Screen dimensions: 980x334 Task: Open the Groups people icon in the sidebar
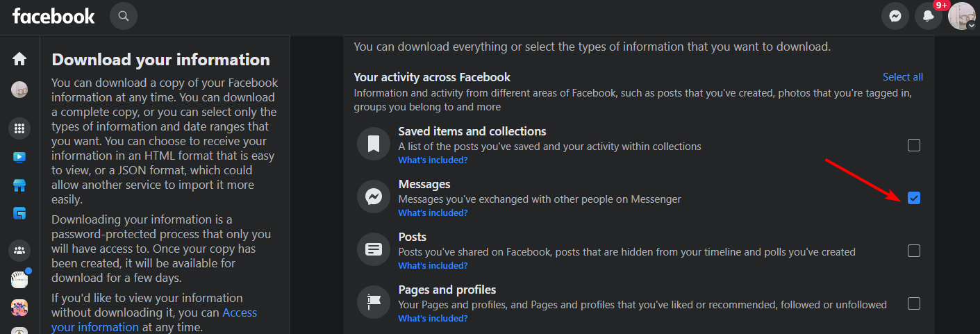[x=19, y=250]
